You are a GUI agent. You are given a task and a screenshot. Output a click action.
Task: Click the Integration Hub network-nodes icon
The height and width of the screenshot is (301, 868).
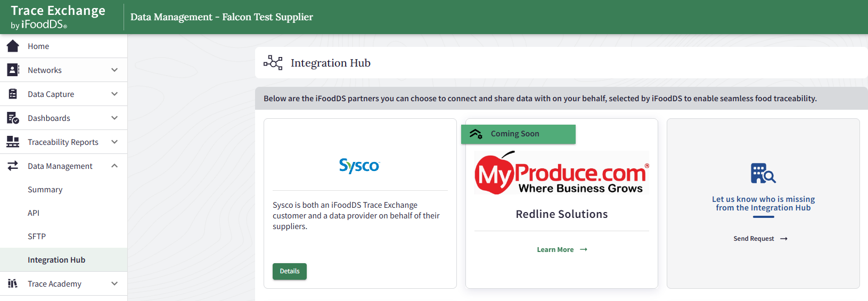coord(273,63)
